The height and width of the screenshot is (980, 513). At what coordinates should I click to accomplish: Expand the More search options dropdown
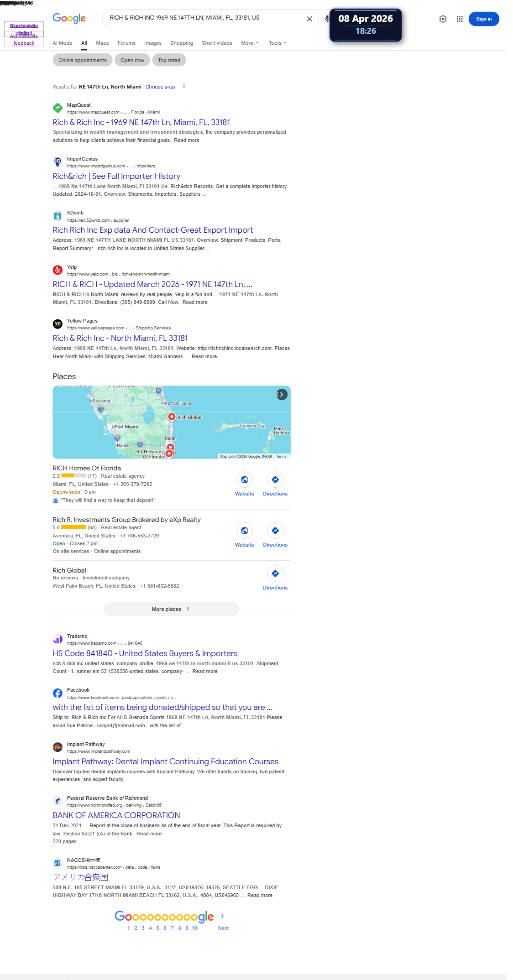[x=250, y=43]
